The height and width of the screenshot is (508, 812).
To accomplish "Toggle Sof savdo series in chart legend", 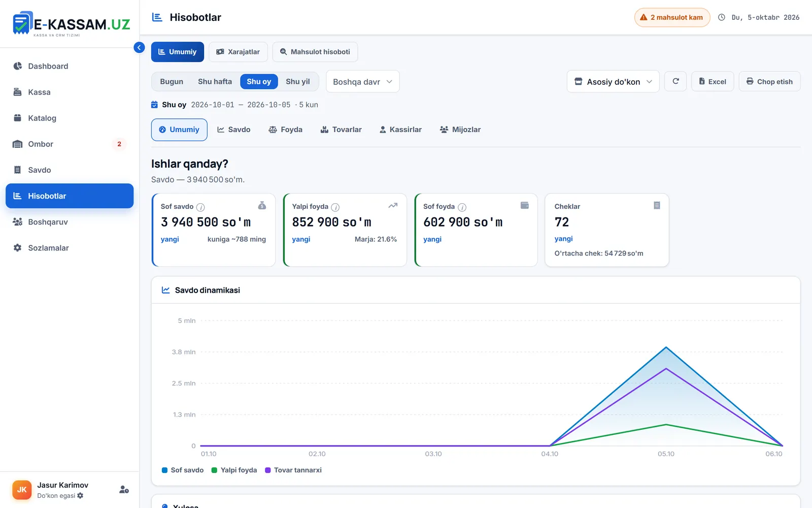I will point(183,470).
